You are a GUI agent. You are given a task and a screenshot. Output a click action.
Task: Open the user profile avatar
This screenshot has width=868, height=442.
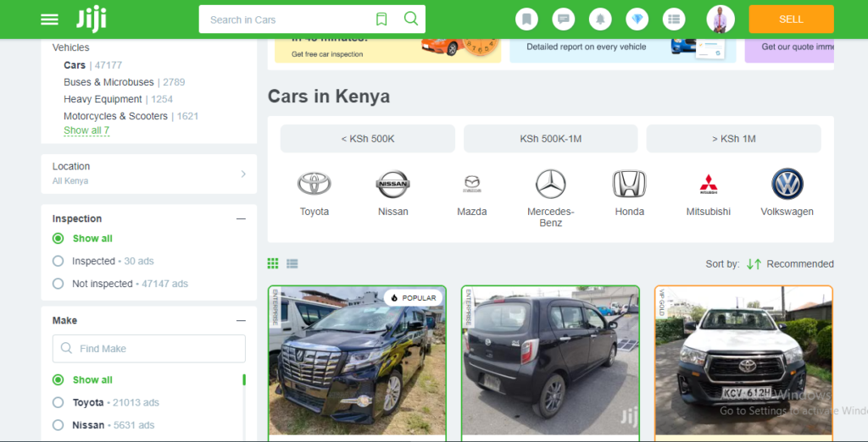721,19
